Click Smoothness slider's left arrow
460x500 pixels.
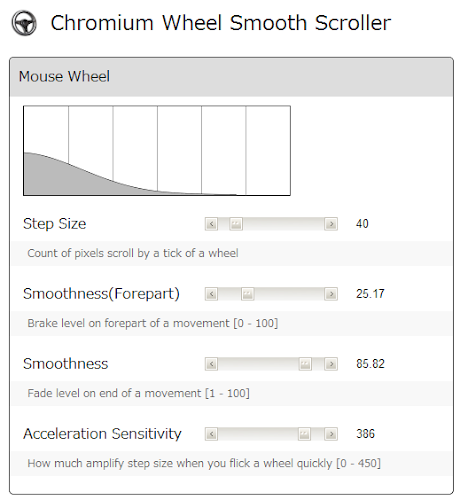pos(211,364)
